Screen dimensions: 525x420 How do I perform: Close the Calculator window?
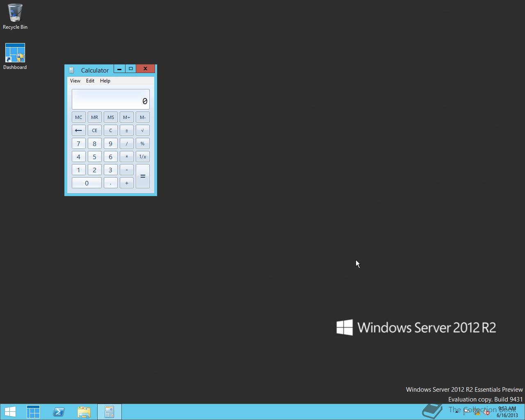click(x=146, y=69)
